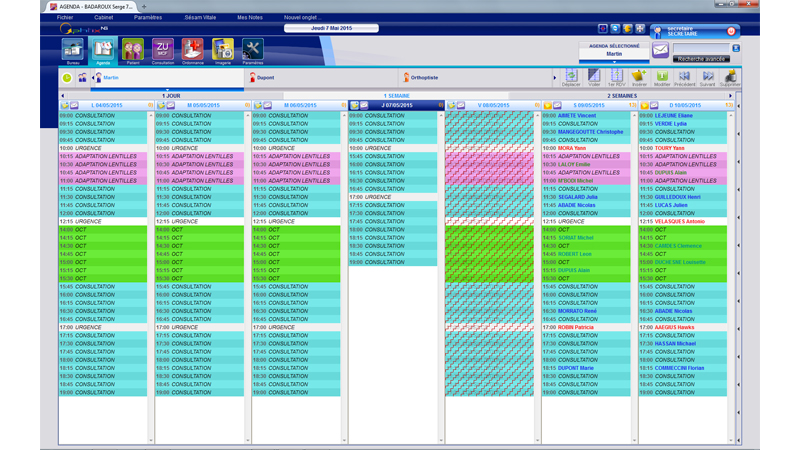Viewport: 800px width, 450px height.
Task: Select appointment ROBIN Patricia at 17:00
Action: click(586, 328)
